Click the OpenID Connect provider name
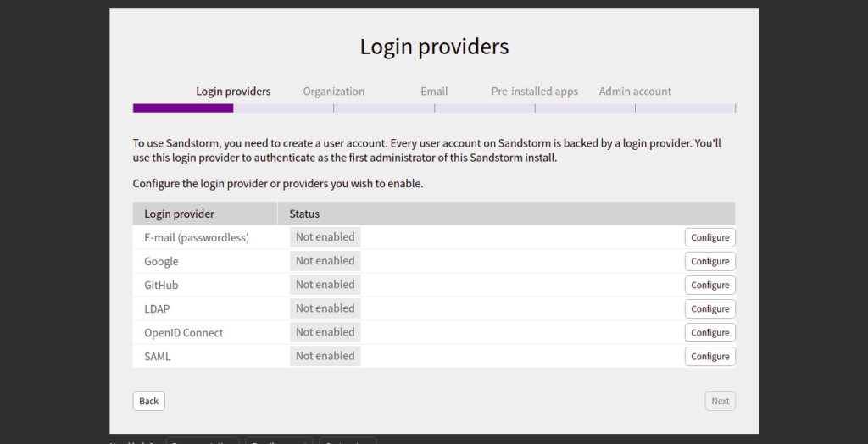The image size is (868, 444). (x=184, y=333)
